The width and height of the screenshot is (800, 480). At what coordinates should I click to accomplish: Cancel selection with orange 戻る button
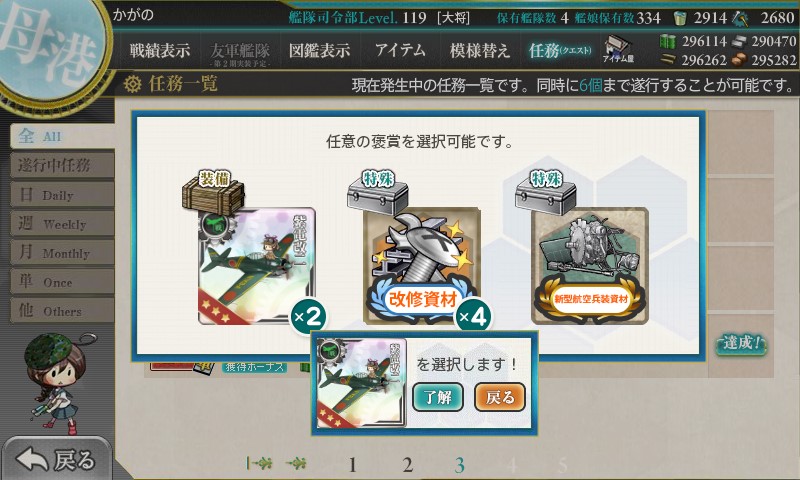point(499,397)
